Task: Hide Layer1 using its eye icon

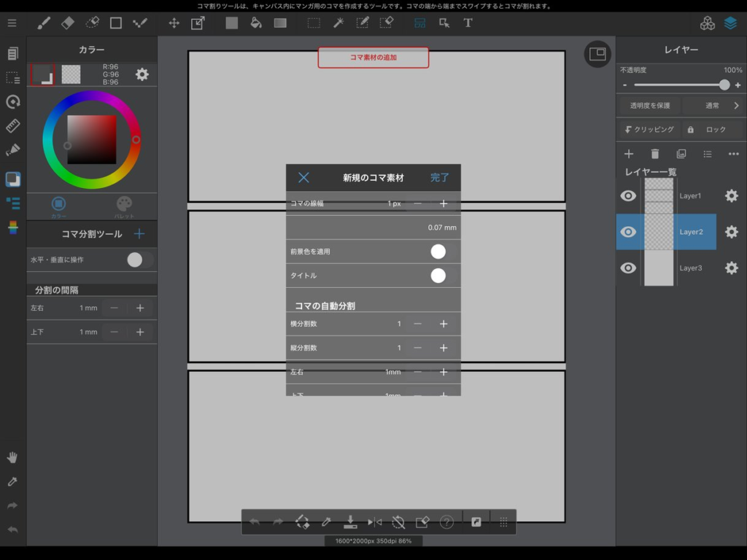Action: click(x=628, y=195)
